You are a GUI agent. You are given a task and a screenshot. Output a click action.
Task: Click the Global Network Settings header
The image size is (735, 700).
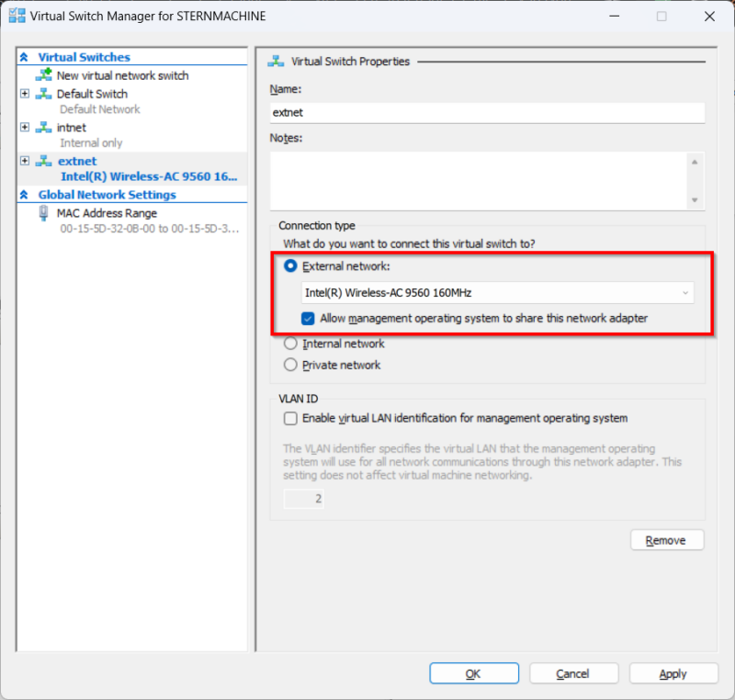point(107,195)
